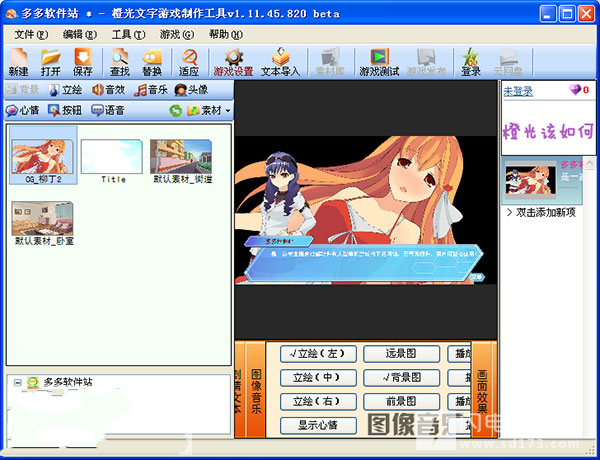Image resolution: width=600 pixels, height=460 pixels.
Task: Toggle the checked 立绘（左） option
Action: tap(318, 354)
